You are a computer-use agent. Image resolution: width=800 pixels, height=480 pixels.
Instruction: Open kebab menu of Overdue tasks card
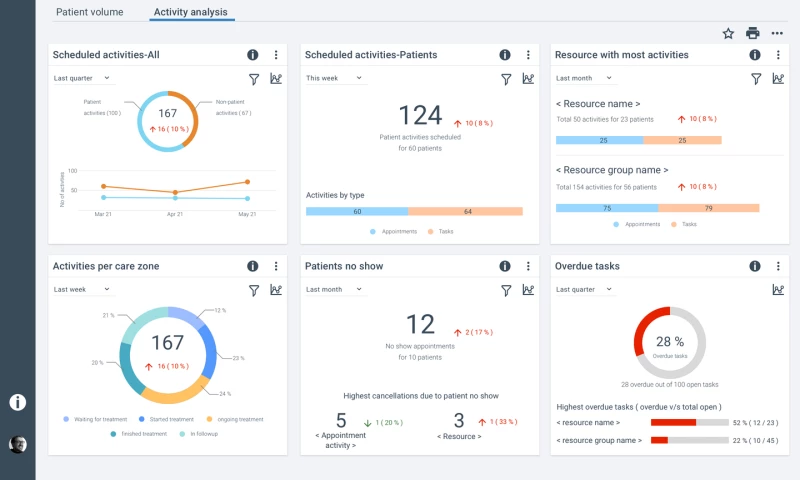[778, 266]
